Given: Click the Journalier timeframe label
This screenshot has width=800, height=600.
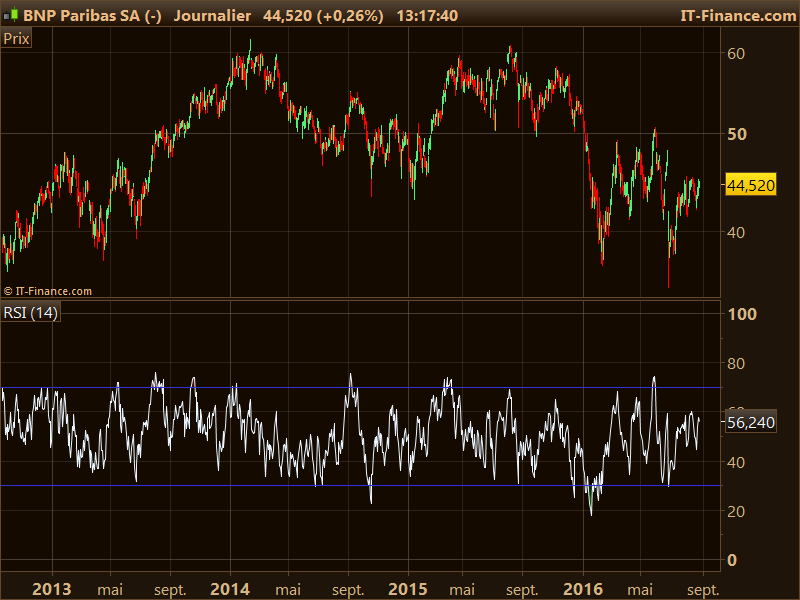Looking at the screenshot, I should coord(212,16).
